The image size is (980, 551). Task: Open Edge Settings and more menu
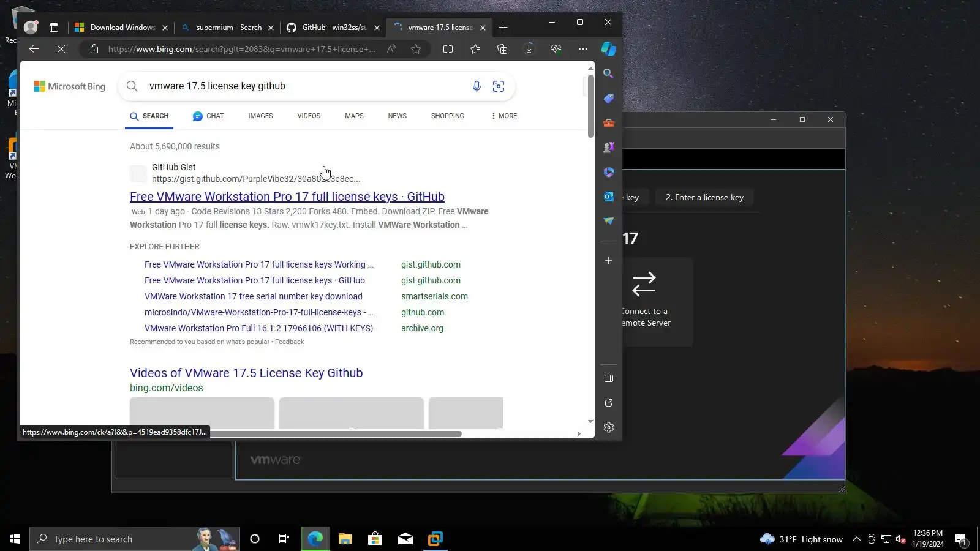click(583, 49)
